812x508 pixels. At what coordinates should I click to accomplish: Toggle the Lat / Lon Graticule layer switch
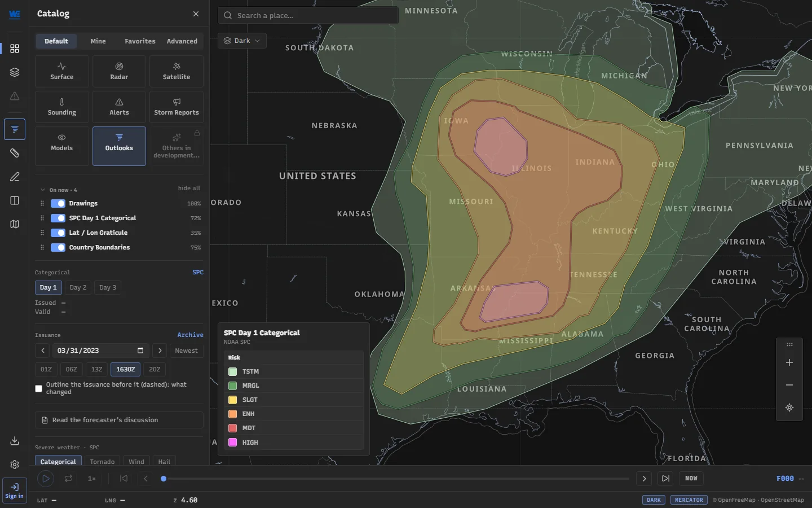[x=58, y=233]
